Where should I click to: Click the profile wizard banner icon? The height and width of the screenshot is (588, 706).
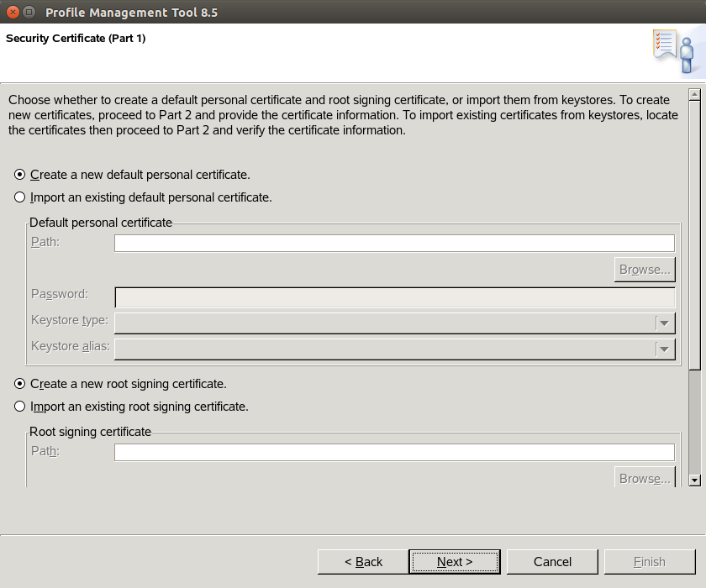(677, 52)
